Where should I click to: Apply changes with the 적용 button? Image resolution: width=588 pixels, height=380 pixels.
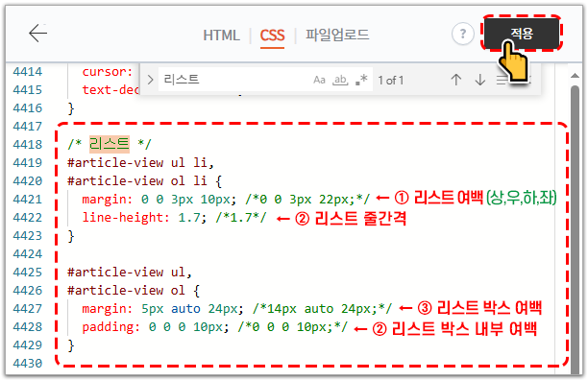522,33
